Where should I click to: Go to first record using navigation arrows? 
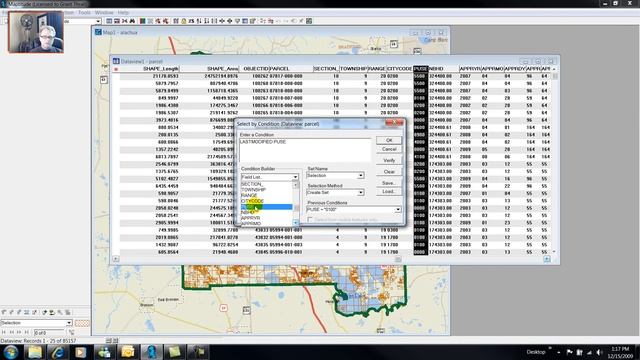tap(4, 332)
